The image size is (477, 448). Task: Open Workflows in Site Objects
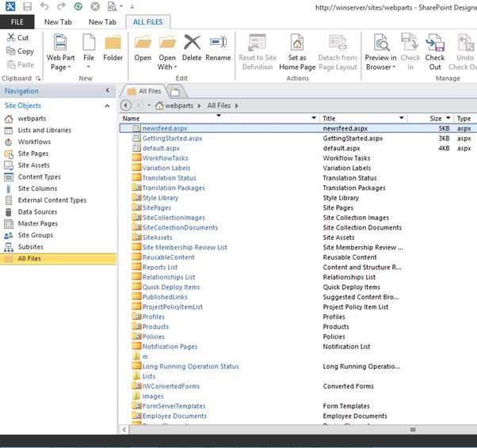tap(34, 142)
